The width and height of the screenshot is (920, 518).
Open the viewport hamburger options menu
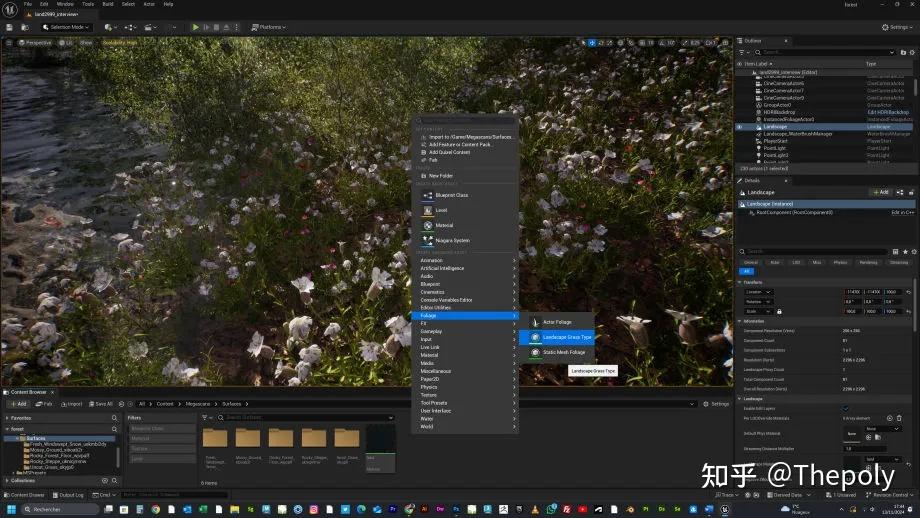point(9,43)
